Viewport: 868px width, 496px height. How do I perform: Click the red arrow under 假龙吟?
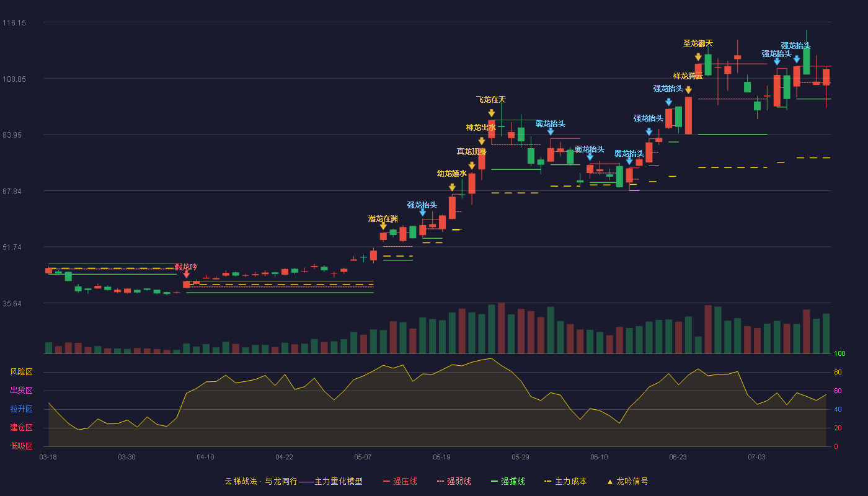click(x=187, y=275)
